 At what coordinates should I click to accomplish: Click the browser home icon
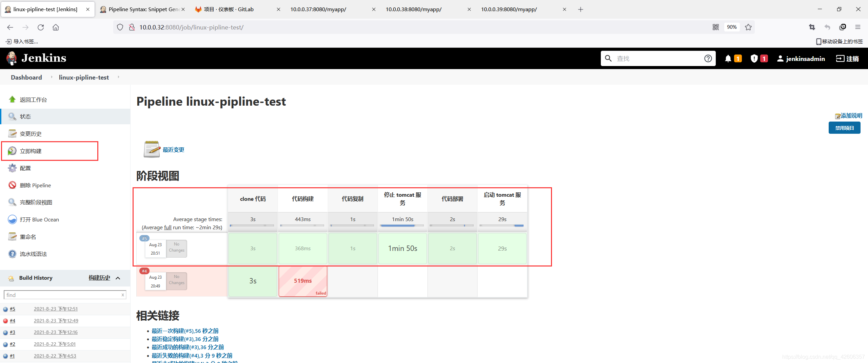point(56,27)
